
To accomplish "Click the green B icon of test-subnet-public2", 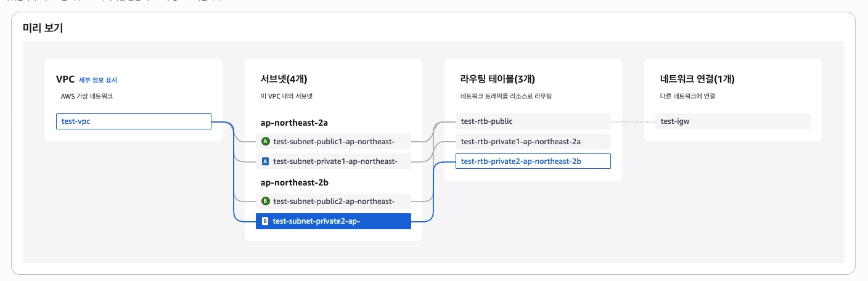I will pos(266,201).
